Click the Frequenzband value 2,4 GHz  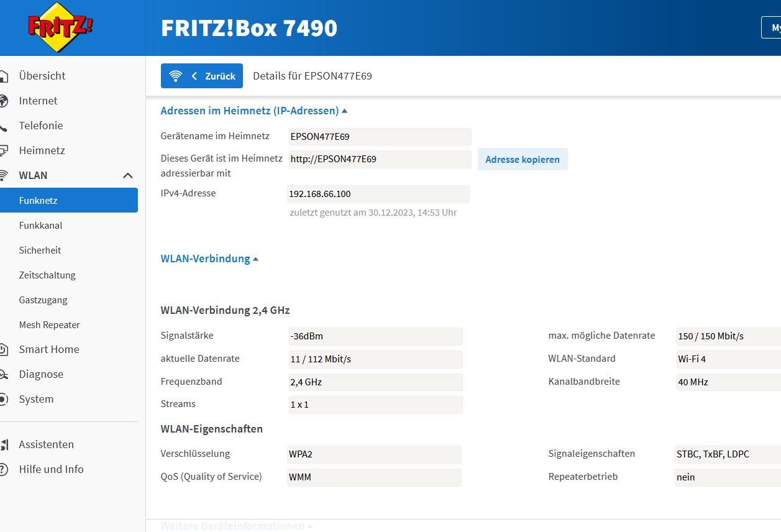pyautogui.click(x=375, y=382)
